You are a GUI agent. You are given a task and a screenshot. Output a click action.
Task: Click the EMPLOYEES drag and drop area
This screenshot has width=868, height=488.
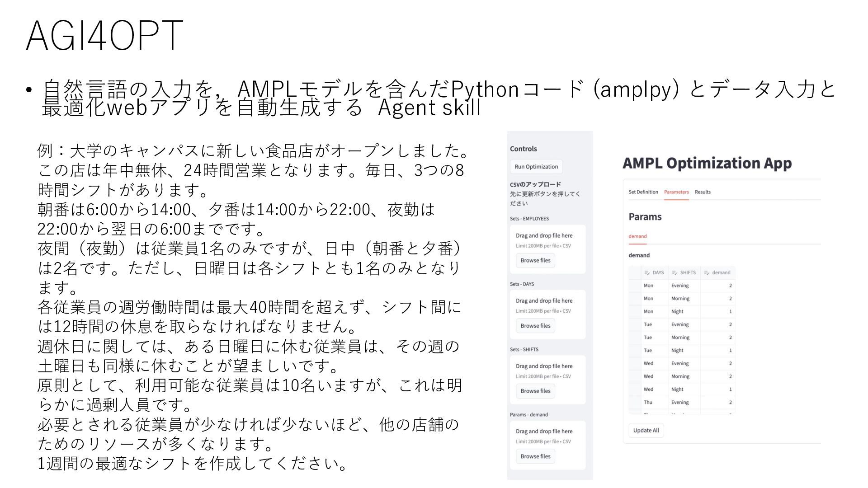547,240
